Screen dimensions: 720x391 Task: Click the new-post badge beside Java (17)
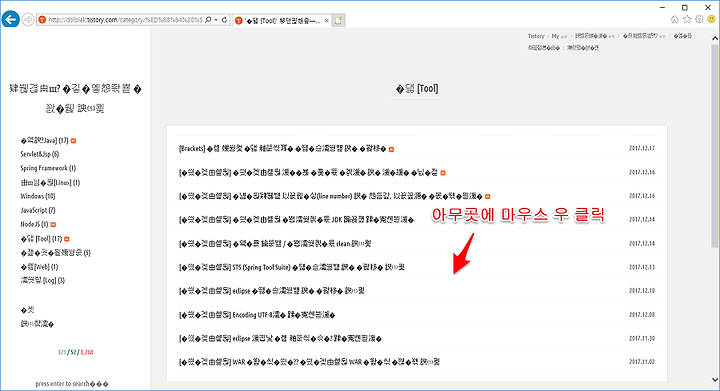pyautogui.click(x=73, y=141)
